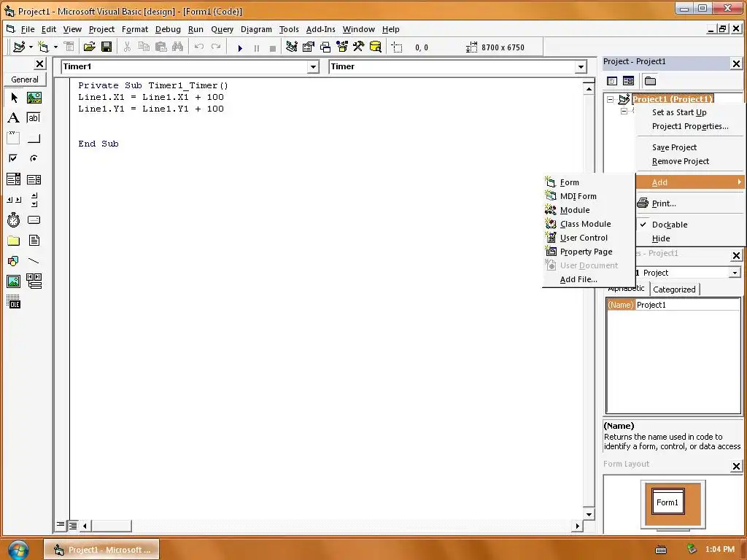This screenshot has width=747, height=560.
Task: Open the Add Standard EXE Project dropdown arrow
Action: click(31, 47)
